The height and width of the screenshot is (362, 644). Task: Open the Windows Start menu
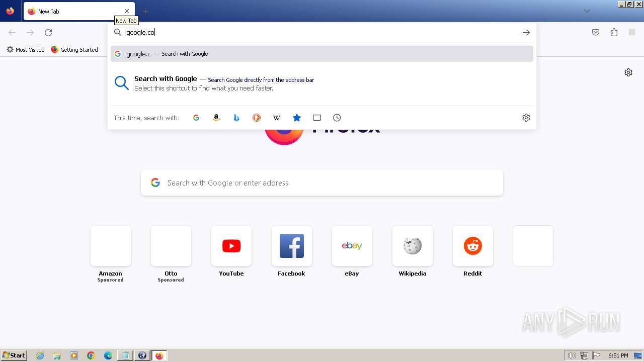point(14,355)
